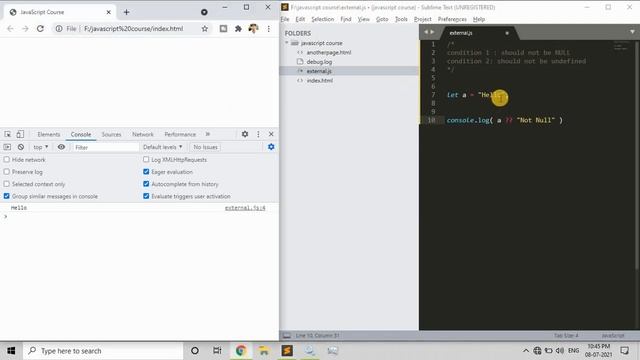Image resolution: width=640 pixels, height=360 pixels.
Task: Go forward in Chrome browser
Action: (25, 29)
